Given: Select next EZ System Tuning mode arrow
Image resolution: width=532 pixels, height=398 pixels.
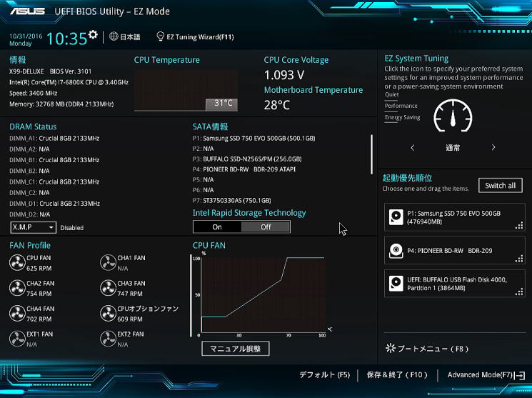Looking at the screenshot, I should click(493, 147).
